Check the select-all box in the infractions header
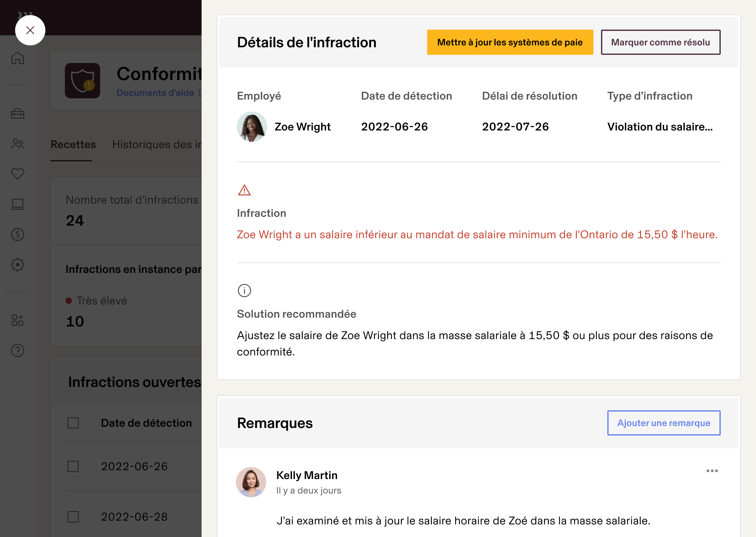 [x=73, y=423]
